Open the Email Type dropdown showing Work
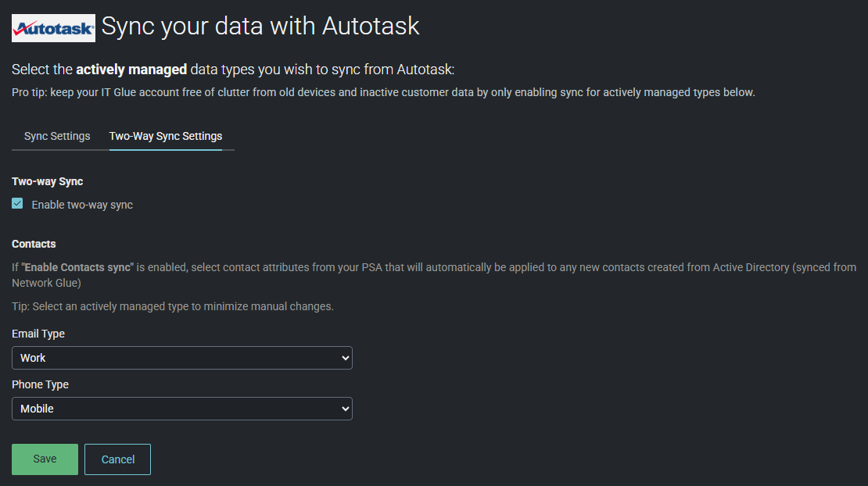 click(x=172, y=358)
